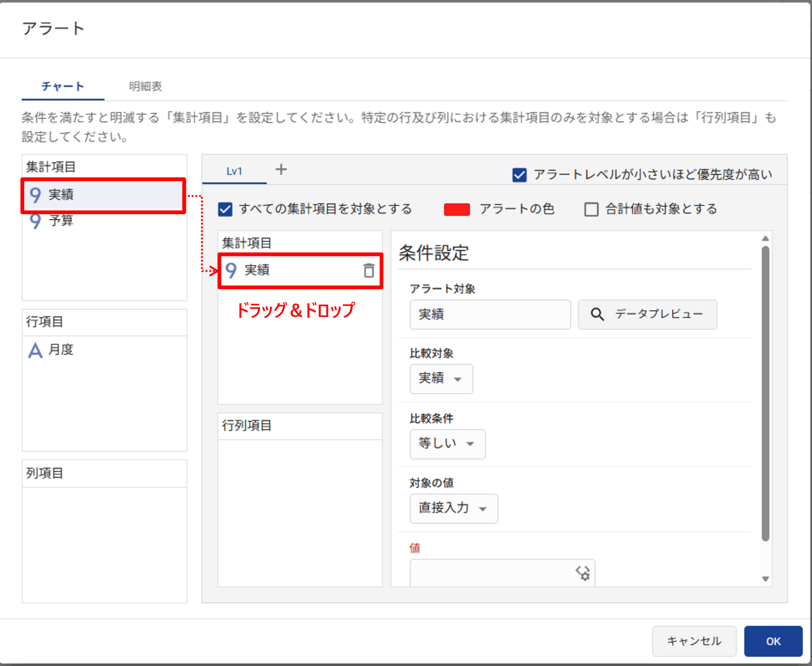Click the scroll-up arrow in 条件設定 panel
This screenshot has width=812, height=666.
(765, 238)
